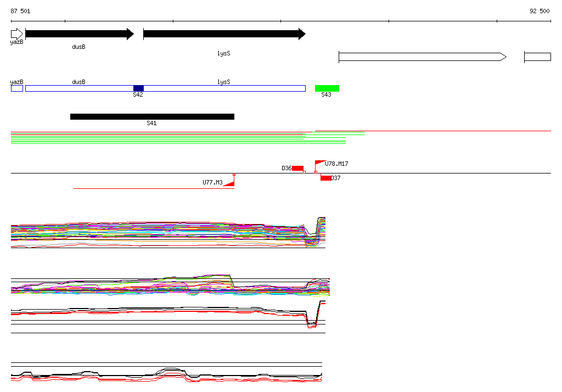Viewport: 562px width, 392px height.
Task: Click the blue dusB outlined segment
Action: pos(80,88)
